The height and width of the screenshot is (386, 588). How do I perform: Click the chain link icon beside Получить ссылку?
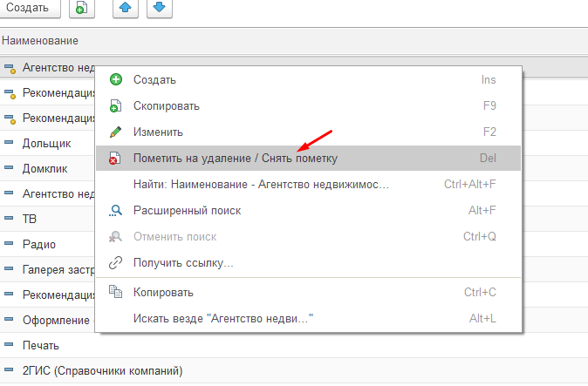point(115,263)
